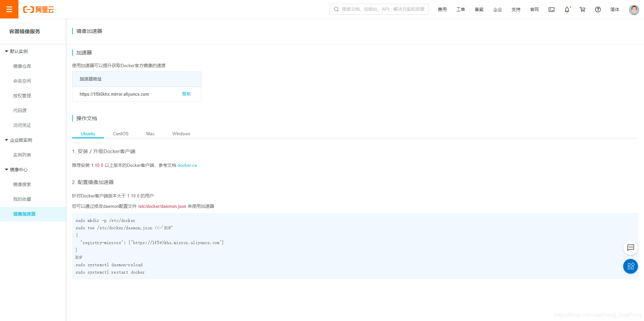Open 代码源 in the sidebar
The height and width of the screenshot is (321, 644).
click(20, 110)
